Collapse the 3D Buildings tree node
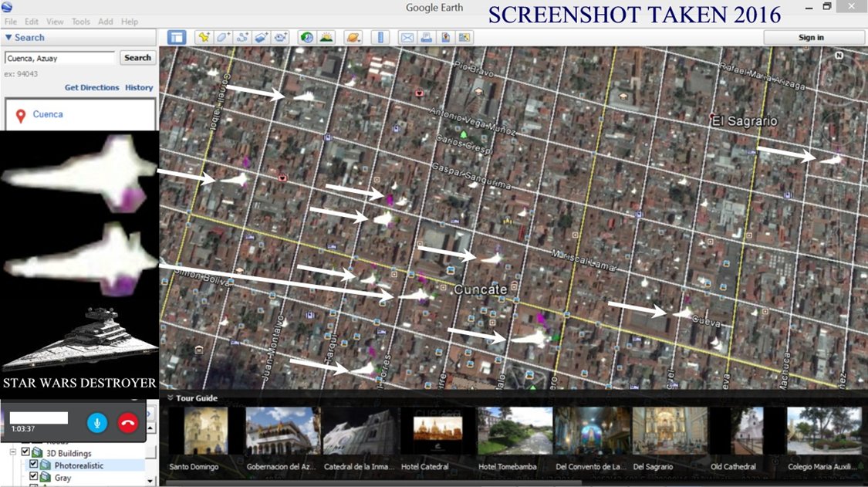This screenshot has width=868, height=487. [x=13, y=452]
